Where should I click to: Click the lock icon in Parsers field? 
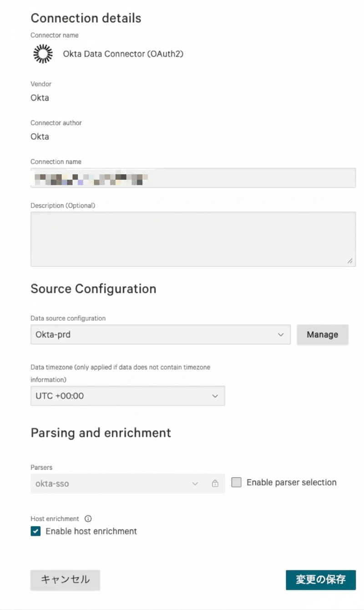tap(215, 483)
